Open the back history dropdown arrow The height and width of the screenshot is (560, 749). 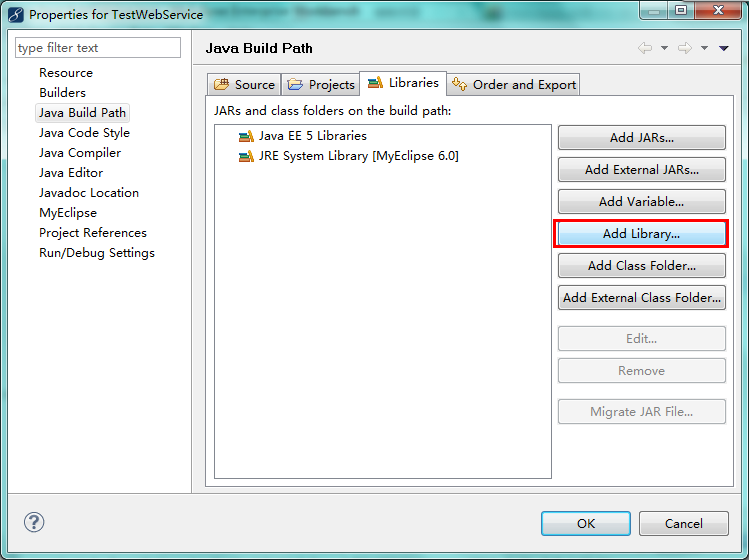pos(664,48)
